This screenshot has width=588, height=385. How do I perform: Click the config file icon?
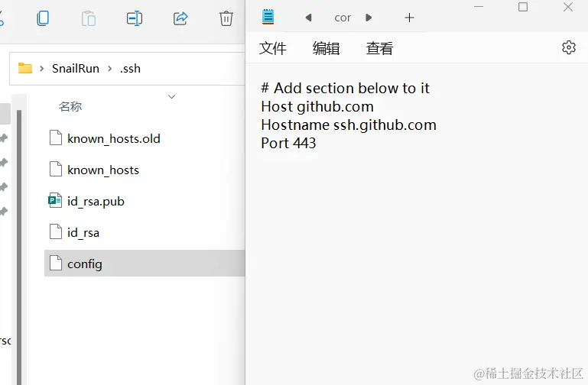[56, 263]
